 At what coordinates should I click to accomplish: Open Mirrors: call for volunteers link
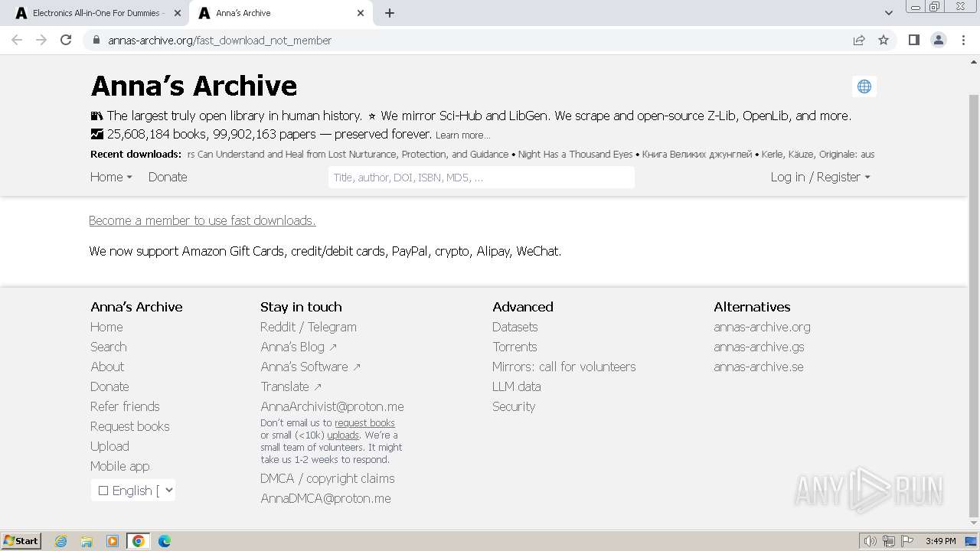(564, 367)
